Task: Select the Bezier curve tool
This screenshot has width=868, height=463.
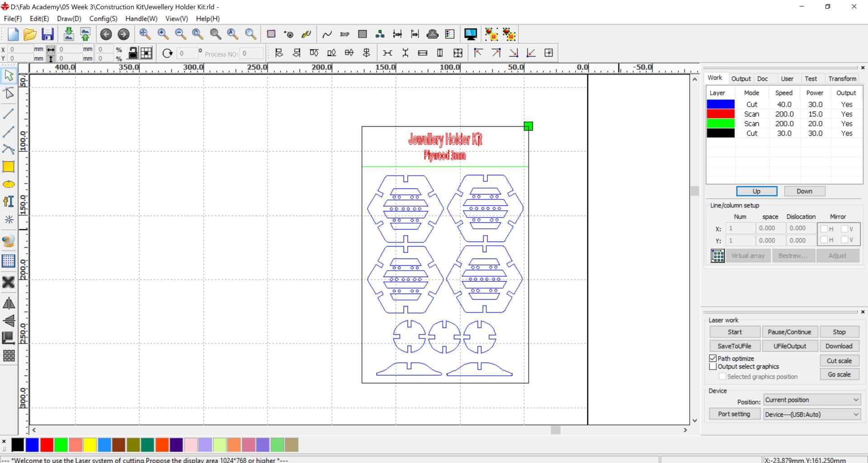Action: [9, 149]
